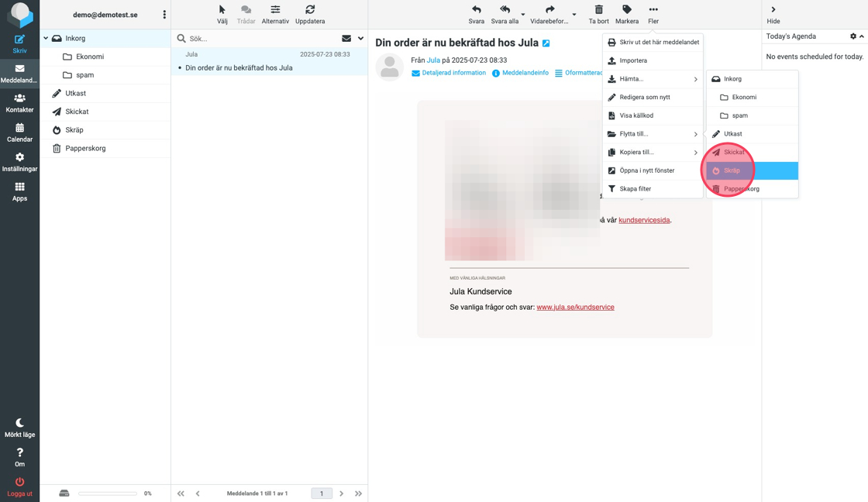The image size is (868, 502).
Task: Open the Svara alla dropdown arrow
Action: (523, 15)
